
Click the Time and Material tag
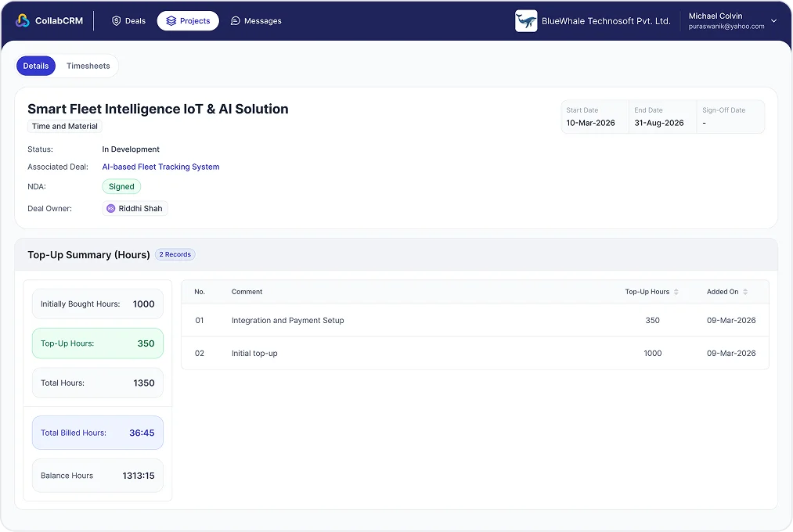coord(65,126)
